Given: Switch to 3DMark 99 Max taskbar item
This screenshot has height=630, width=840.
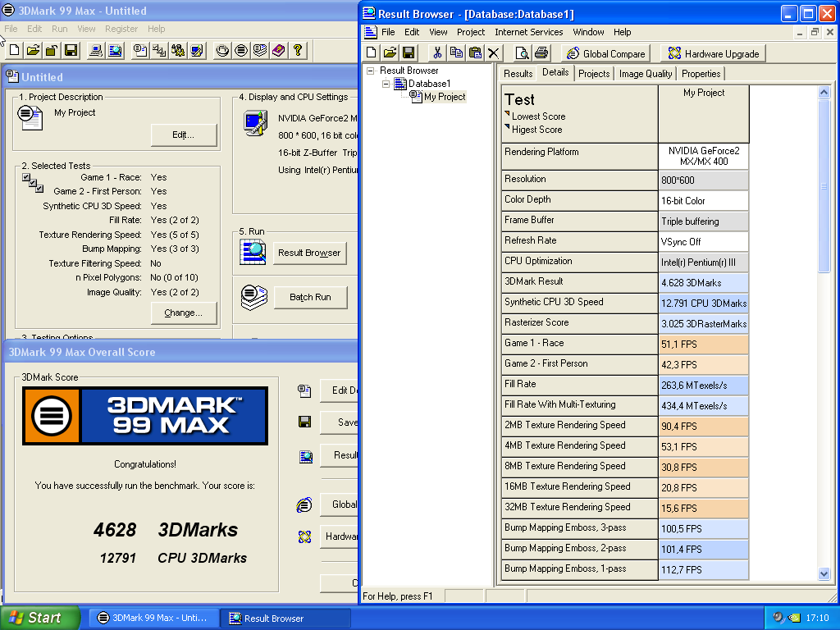Looking at the screenshot, I should click(x=153, y=618).
